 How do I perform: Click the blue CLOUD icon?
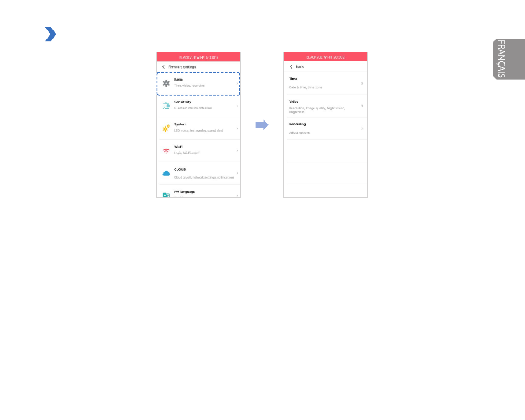(166, 173)
